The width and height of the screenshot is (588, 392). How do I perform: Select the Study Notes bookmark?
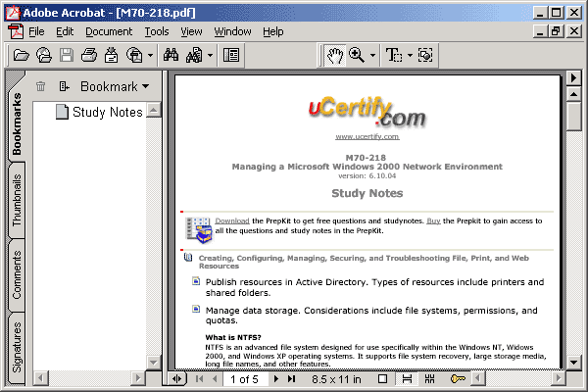point(107,112)
